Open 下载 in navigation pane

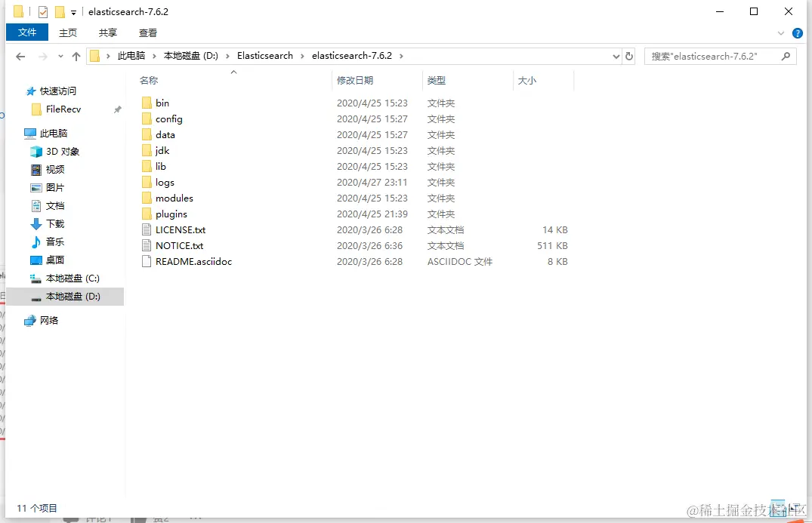(x=48, y=224)
